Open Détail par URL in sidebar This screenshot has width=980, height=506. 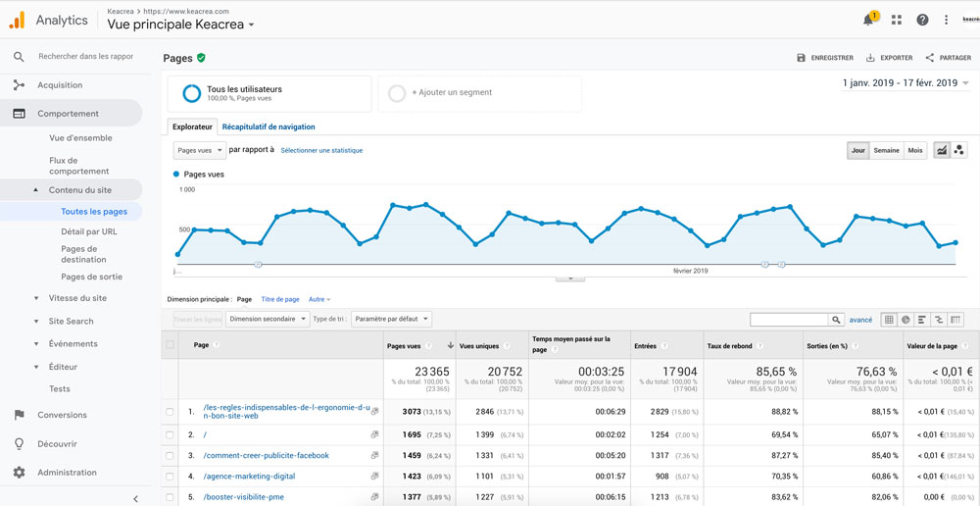click(88, 231)
